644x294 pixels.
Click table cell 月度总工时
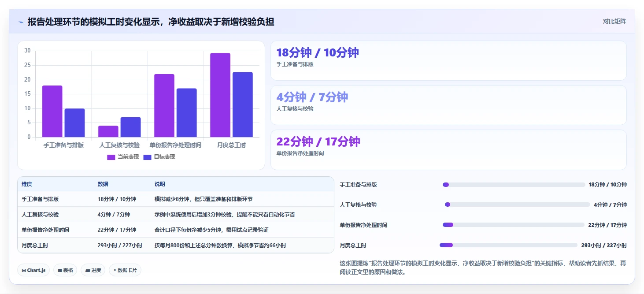35,246
